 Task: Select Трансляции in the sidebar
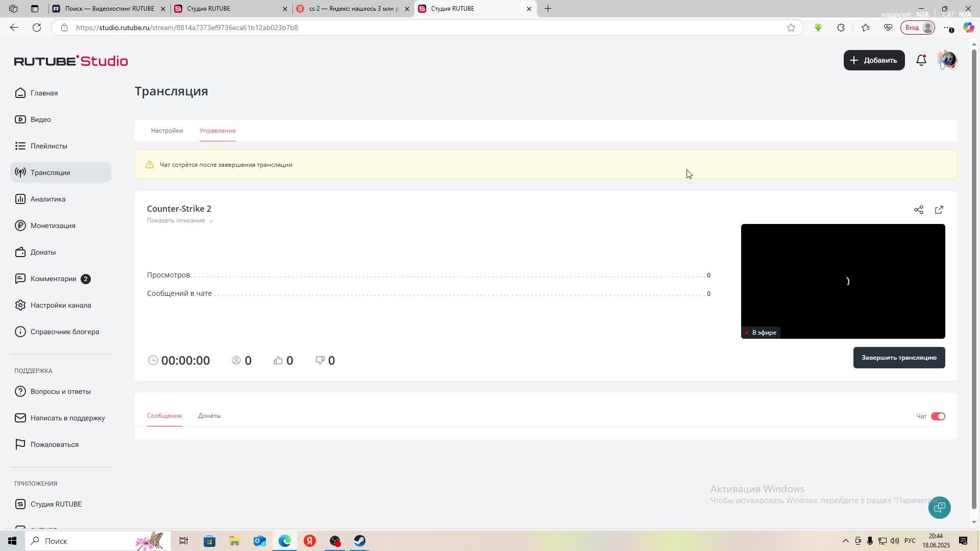[x=60, y=172]
